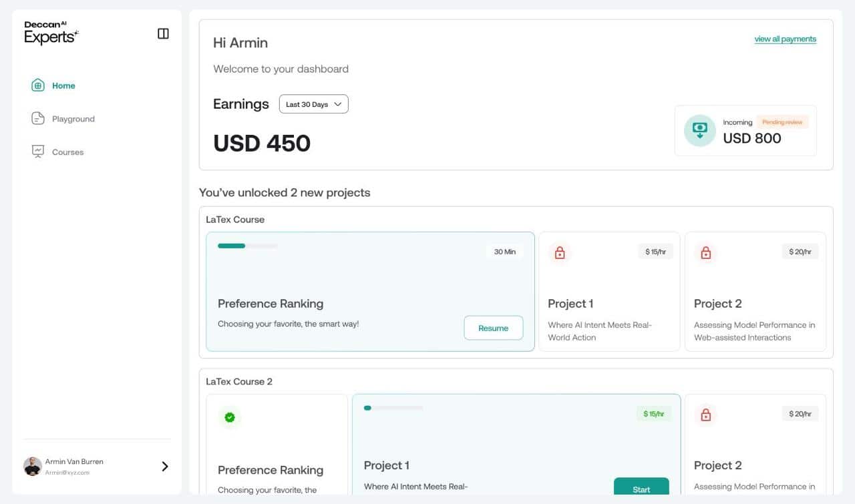The image size is (855, 504).
Task: Click the red lock icon on LaTex Course Project 1
Action: (x=560, y=253)
